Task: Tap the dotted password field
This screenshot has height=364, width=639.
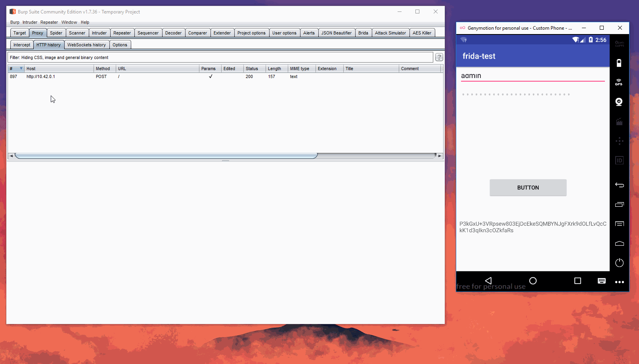Action: pos(533,94)
